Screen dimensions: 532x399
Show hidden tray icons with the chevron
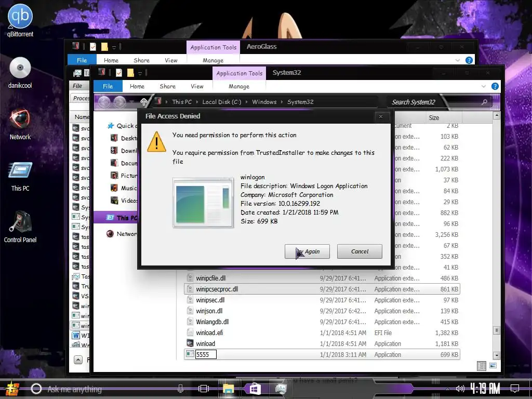pyautogui.click(x=448, y=389)
